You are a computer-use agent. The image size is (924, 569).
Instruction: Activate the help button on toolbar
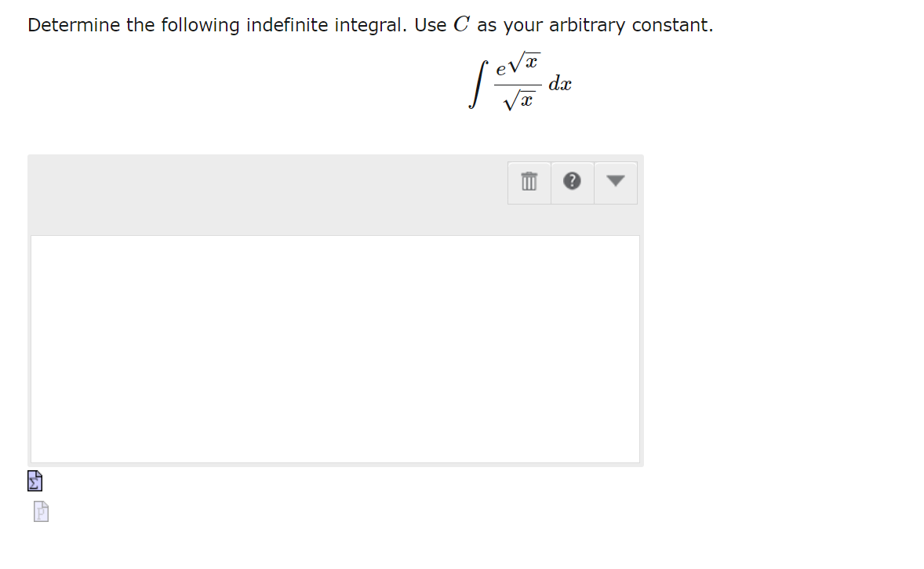coord(573,182)
